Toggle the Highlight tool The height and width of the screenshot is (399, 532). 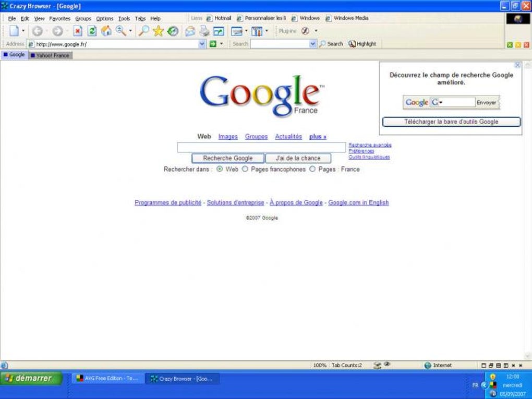(x=362, y=44)
